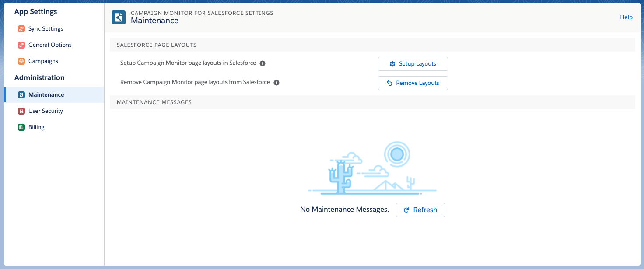The width and height of the screenshot is (644, 269).
Task: Click the refresh arrow icon
Action: [406, 210]
